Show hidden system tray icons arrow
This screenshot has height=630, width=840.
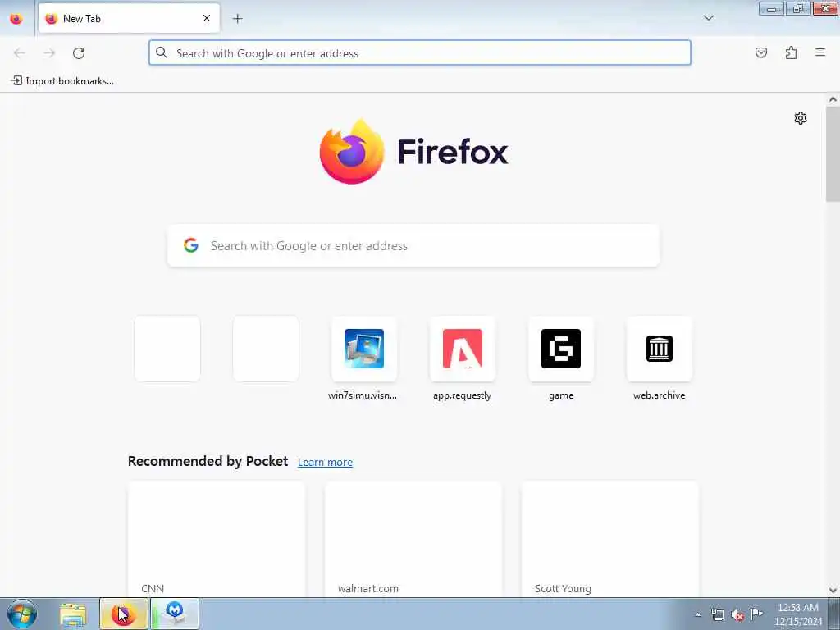click(x=697, y=614)
